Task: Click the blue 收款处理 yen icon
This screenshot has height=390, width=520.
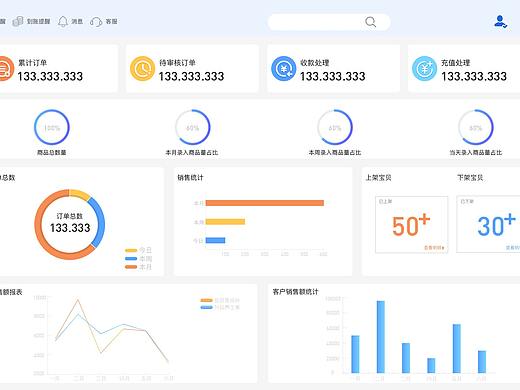Action: coord(283,69)
